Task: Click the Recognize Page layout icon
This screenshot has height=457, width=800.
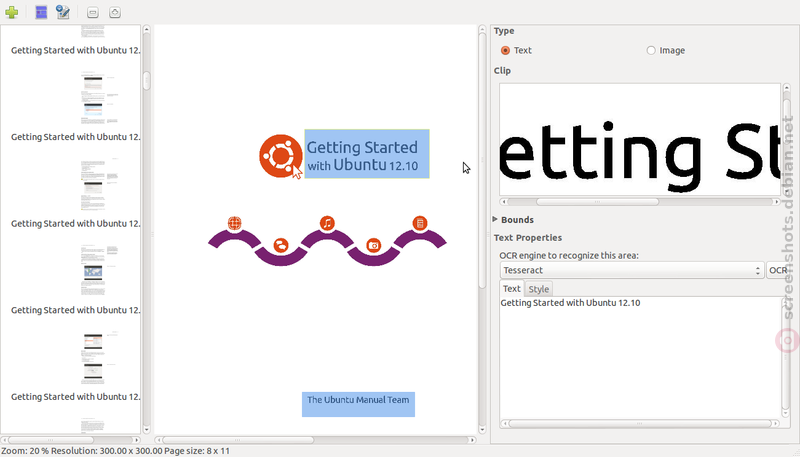Action: (41, 12)
